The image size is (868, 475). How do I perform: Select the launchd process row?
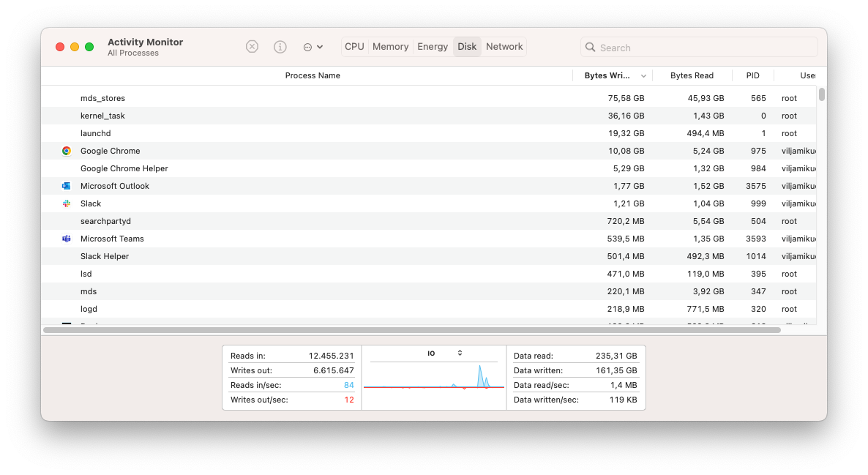[x=429, y=133]
